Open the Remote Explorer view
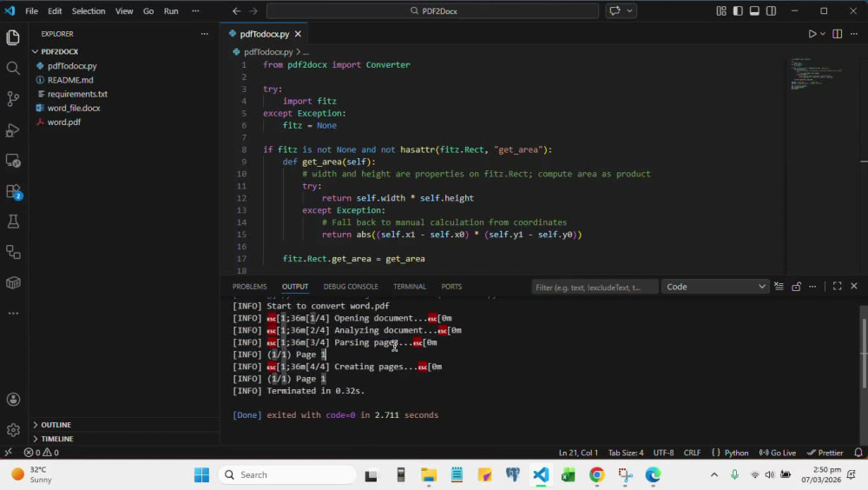The height and width of the screenshot is (490, 868). pos(13,162)
